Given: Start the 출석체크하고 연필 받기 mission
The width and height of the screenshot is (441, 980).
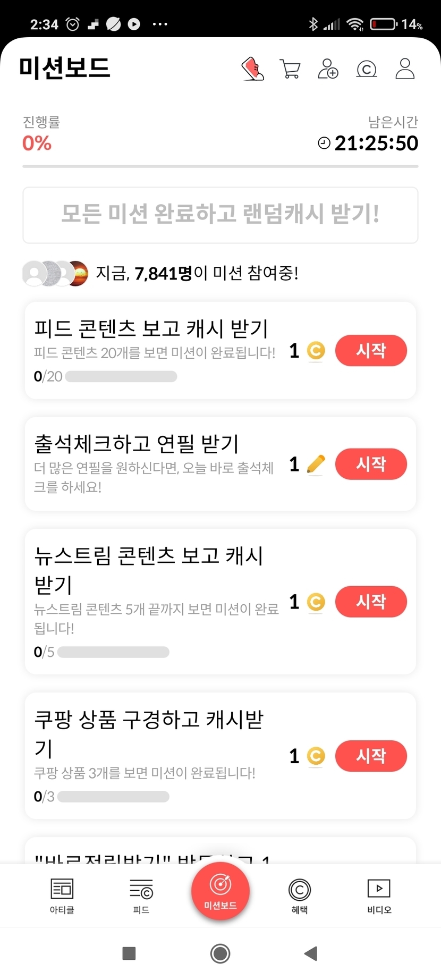Looking at the screenshot, I should tap(371, 464).
